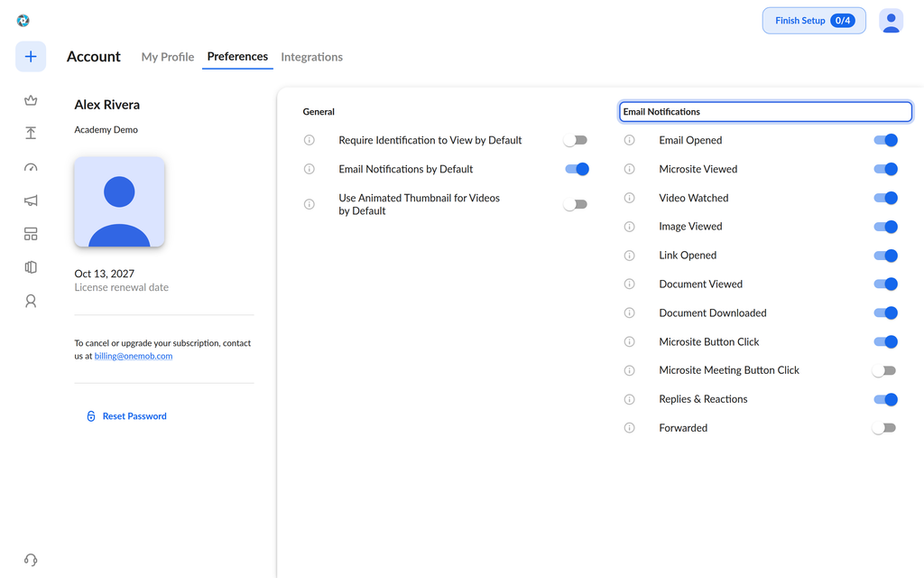Open the upload icon in sidebar
This screenshot has width=924, height=578.
pyautogui.click(x=31, y=134)
